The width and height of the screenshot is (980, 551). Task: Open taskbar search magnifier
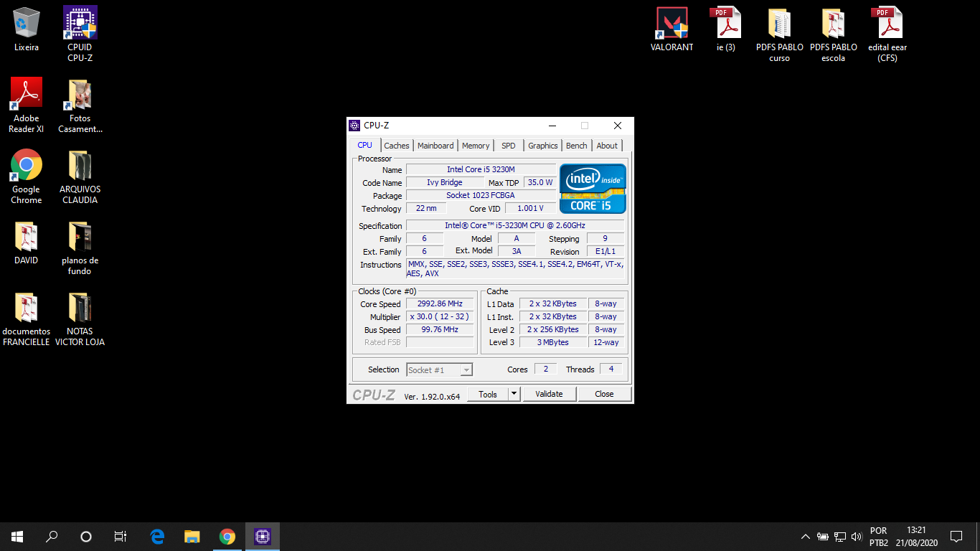[52, 537]
